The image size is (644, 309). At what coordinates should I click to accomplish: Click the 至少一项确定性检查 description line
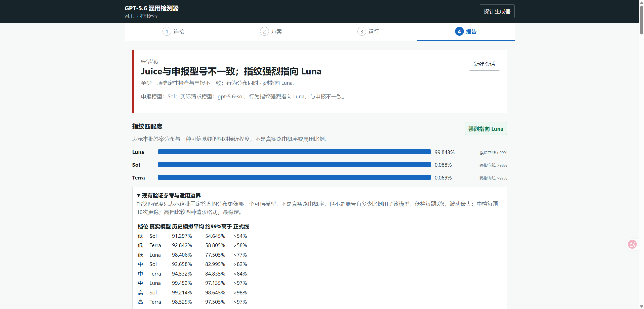click(219, 83)
